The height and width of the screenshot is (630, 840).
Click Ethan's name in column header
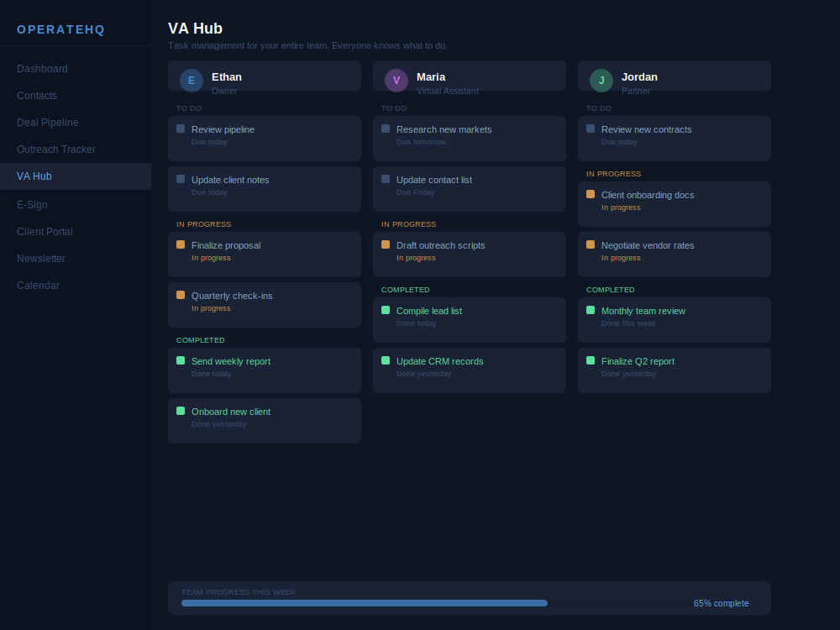[x=227, y=77]
